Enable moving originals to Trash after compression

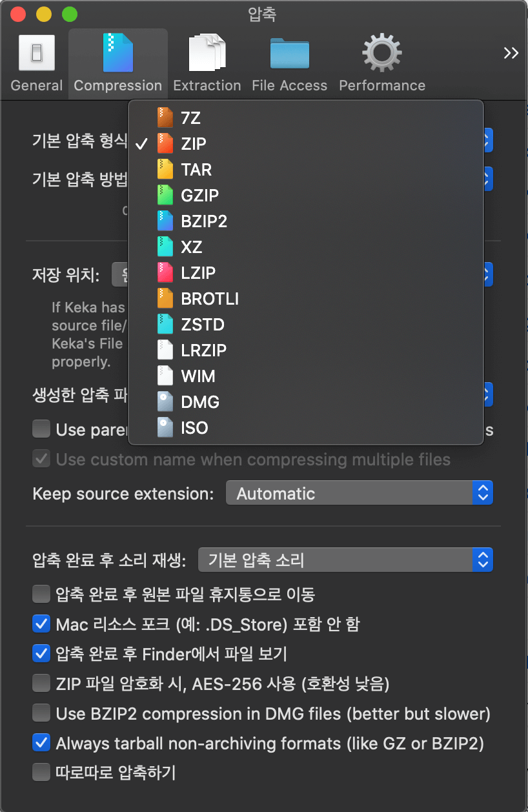tap(41, 593)
